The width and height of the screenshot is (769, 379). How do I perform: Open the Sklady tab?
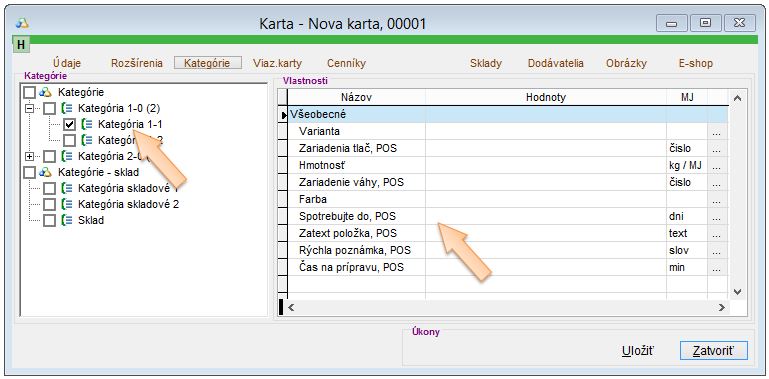click(486, 63)
